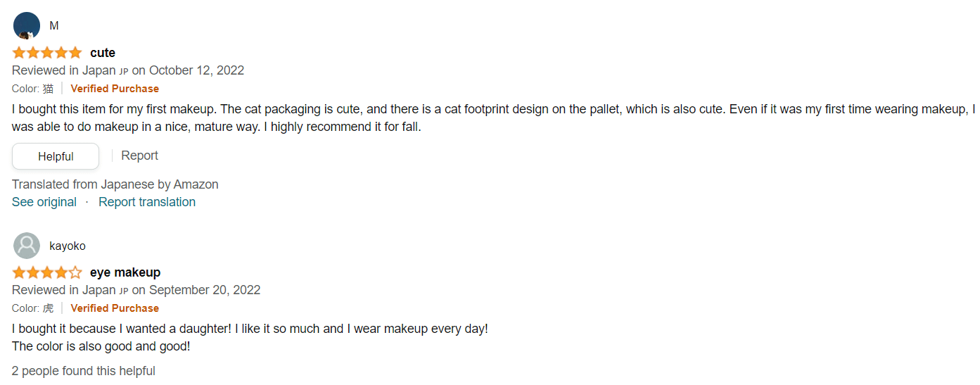Screen dimensions: 980x385
Task: Open the "eye makeup" review title
Action: click(125, 272)
